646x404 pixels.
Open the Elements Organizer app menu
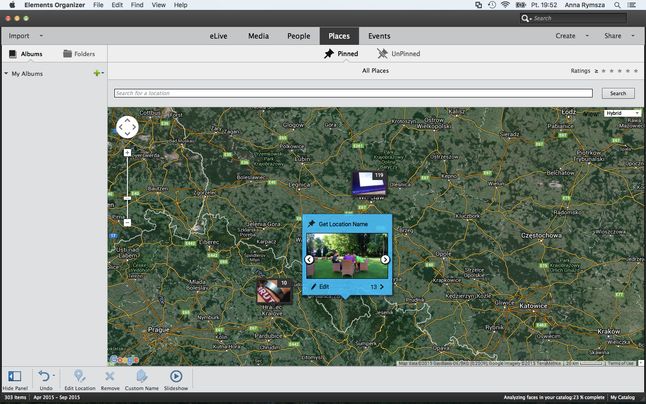(54, 5)
